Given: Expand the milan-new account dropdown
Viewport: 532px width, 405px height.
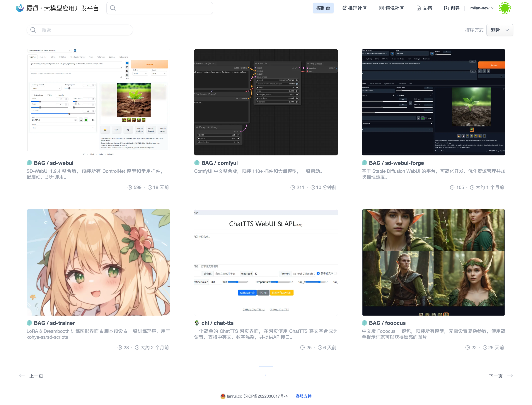Looking at the screenshot, I should [x=482, y=8].
